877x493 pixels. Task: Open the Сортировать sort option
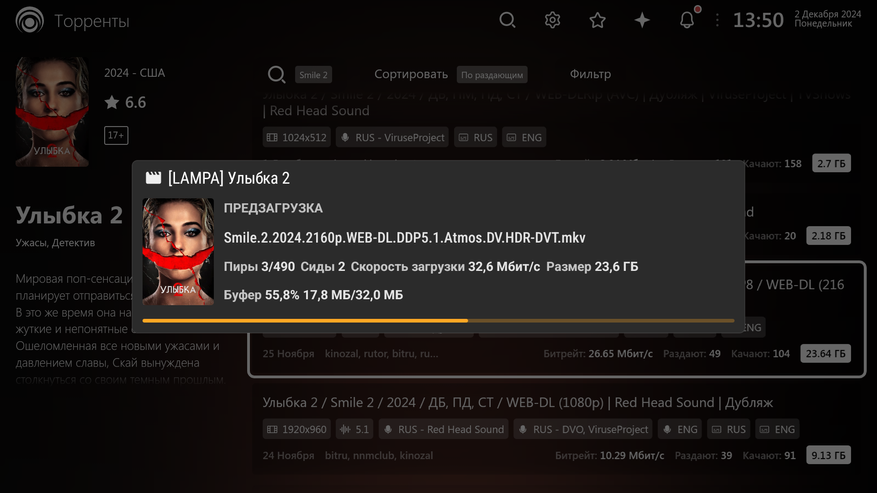[x=411, y=74]
